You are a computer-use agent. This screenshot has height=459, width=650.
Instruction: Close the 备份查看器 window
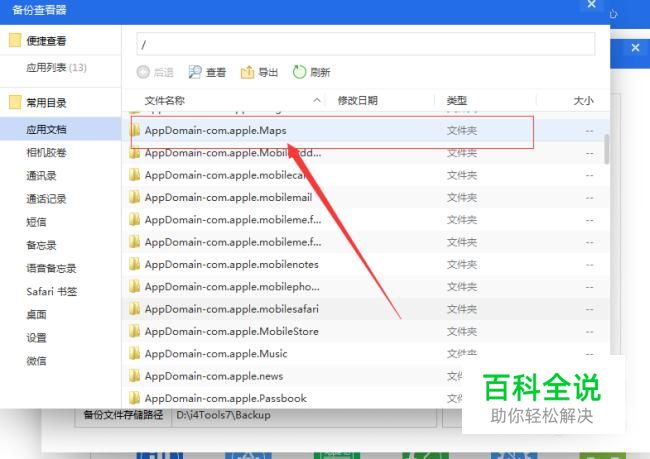coord(592,4)
